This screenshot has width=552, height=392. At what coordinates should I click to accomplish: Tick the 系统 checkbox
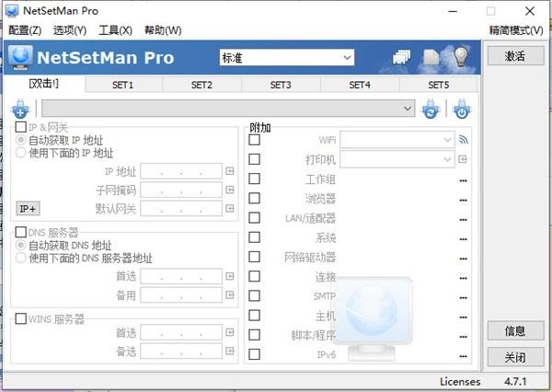[254, 237]
